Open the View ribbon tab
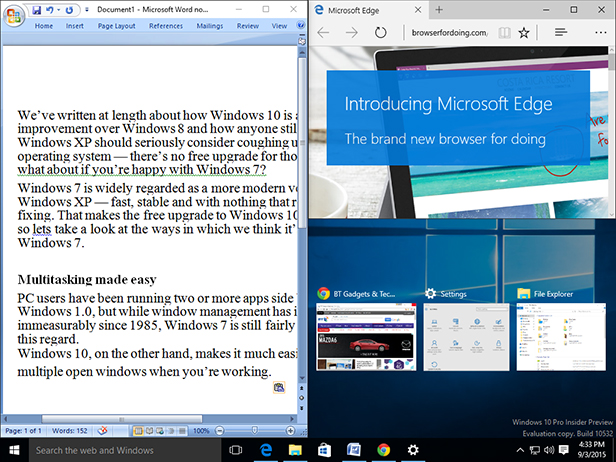Image resolution: width=616 pixels, height=462 pixels. 279,26
